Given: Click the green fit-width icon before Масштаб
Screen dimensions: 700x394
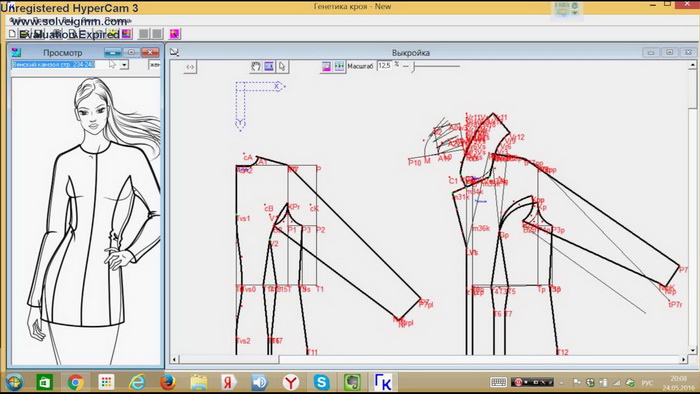Looking at the screenshot, I should point(339,66).
